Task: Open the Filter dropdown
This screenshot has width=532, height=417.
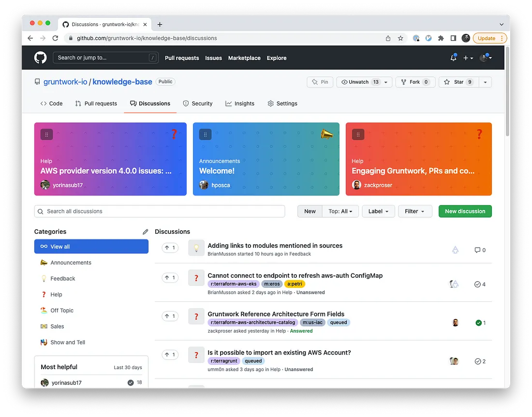Action: (415, 211)
